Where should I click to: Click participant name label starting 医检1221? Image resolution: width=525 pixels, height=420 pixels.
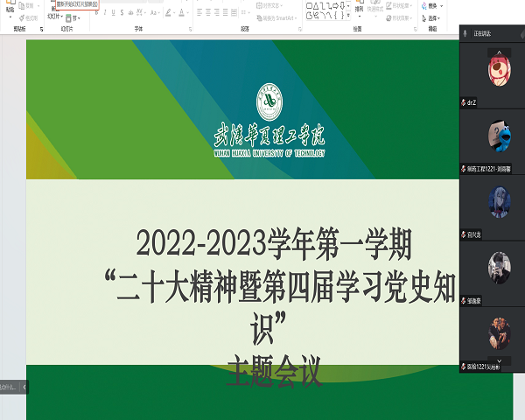484,367
